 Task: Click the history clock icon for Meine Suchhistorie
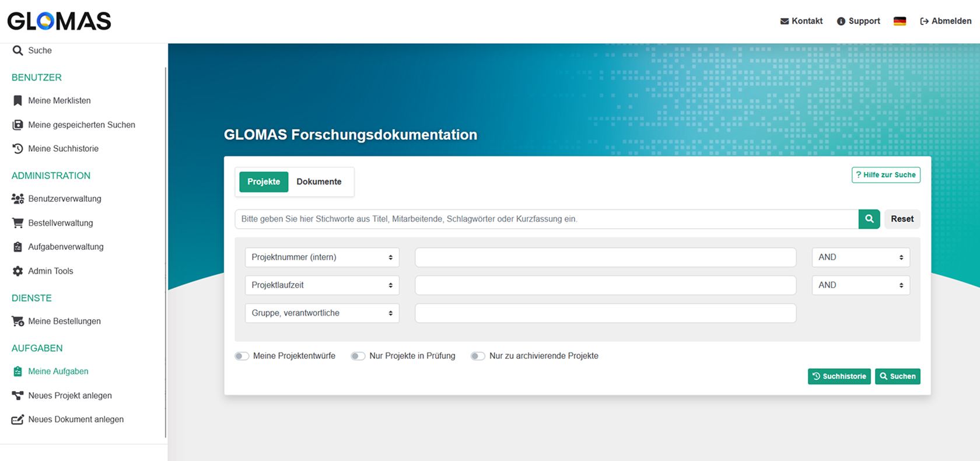click(x=17, y=149)
